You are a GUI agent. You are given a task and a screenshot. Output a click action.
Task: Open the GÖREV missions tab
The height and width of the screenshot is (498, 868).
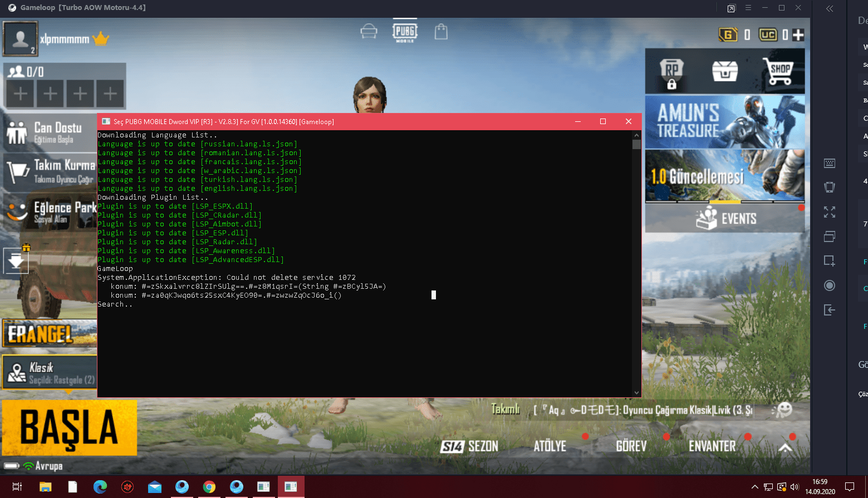(631, 446)
